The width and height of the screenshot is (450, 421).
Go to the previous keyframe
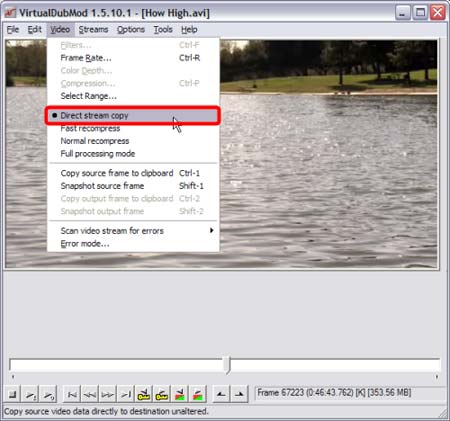coord(144,395)
